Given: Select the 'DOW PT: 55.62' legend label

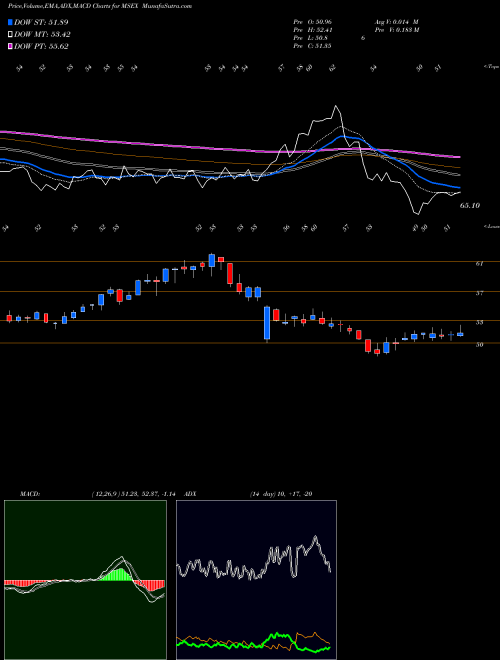Looking at the screenshot, I should (x=41, y=46).
